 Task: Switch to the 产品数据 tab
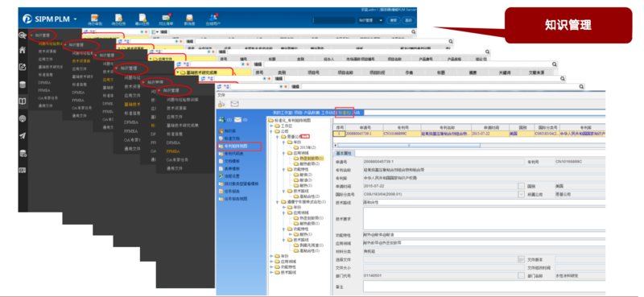[x=312, y=113]
